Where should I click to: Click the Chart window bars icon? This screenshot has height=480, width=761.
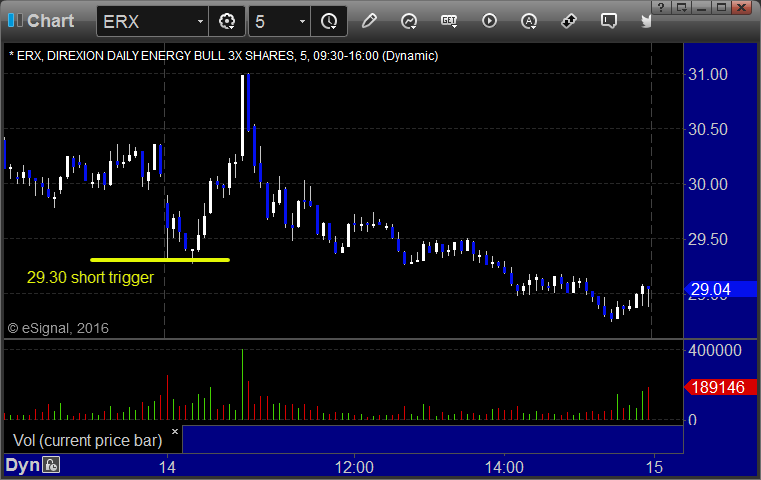pyautogui.click(x=15, y=20)
